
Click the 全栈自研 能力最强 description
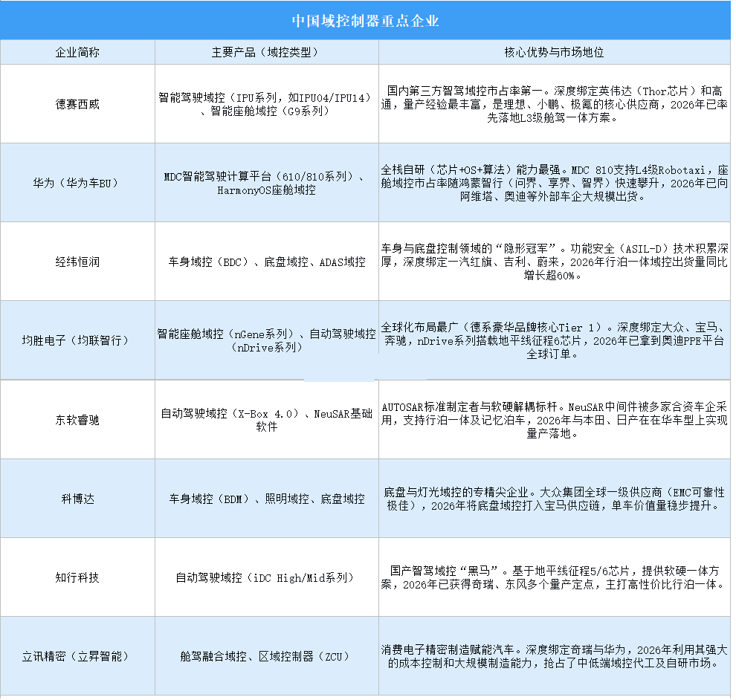click(x=555, y=183)
